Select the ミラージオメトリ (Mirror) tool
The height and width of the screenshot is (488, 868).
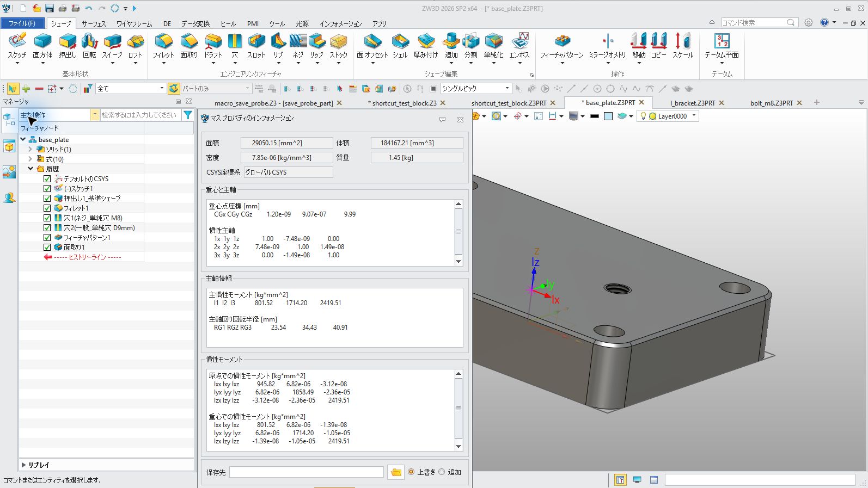608,46
